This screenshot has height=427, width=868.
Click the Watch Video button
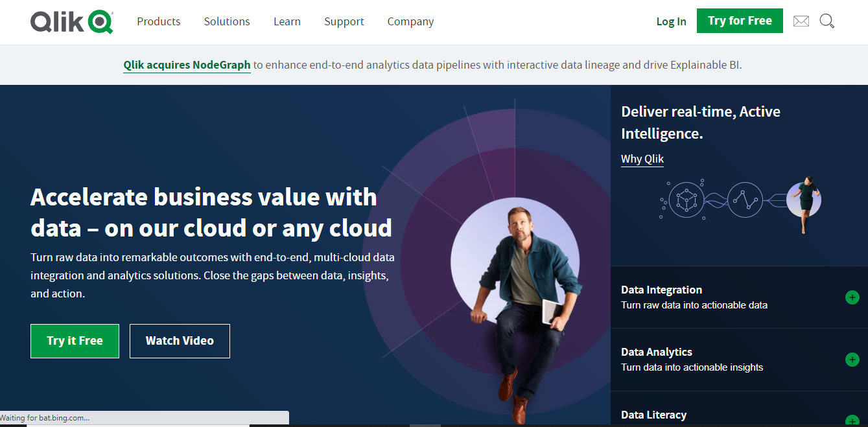click(180, 341)
